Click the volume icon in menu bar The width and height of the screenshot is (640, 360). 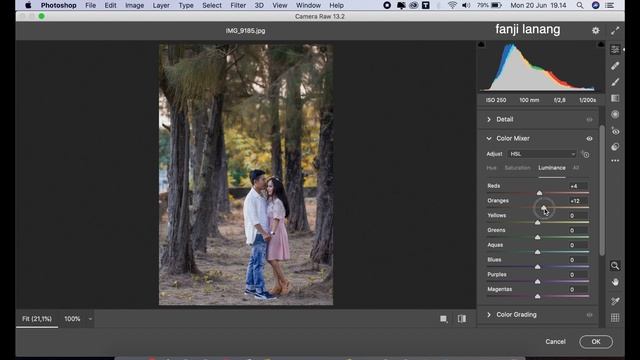click(466, 5)
